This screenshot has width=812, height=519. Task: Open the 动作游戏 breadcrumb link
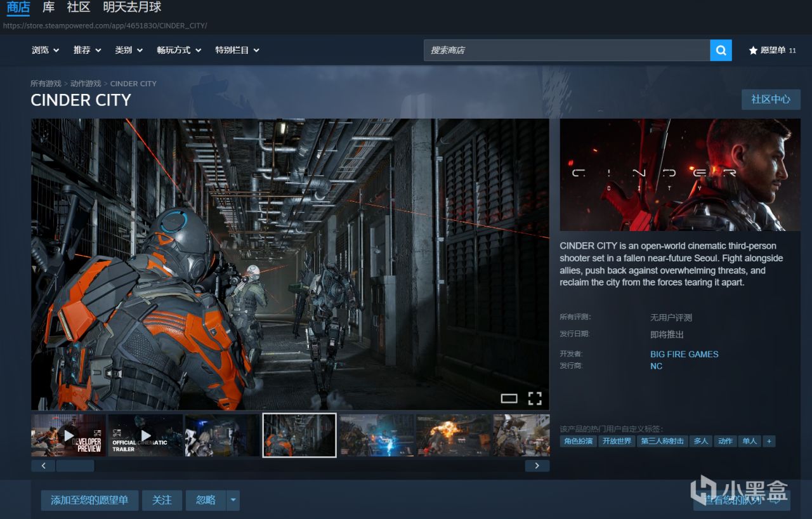coord(86,84)
